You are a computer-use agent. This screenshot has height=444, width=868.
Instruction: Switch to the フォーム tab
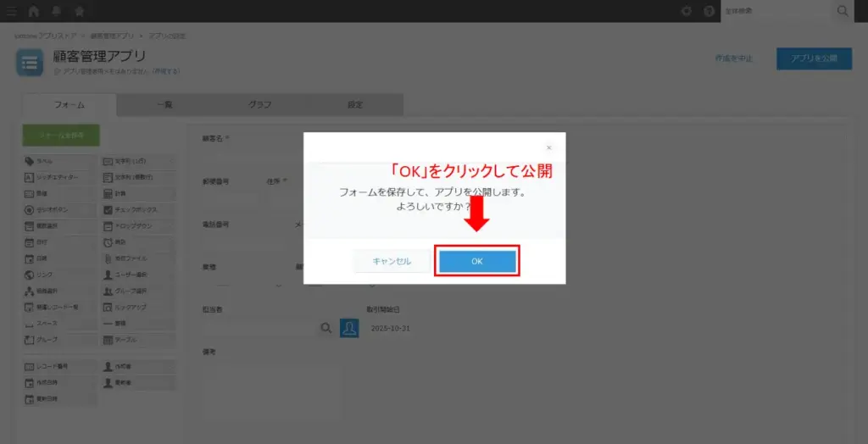(70, 104)
